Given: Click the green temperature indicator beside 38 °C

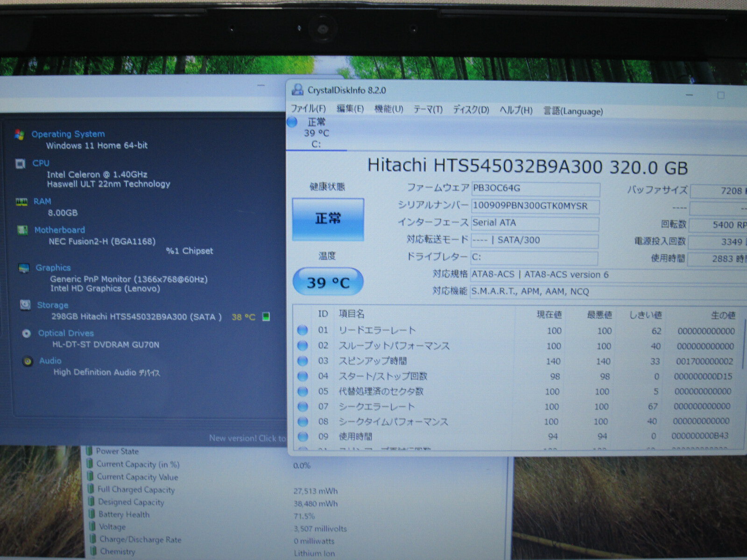Looking at the screenshot, I should tap(266, 317).
